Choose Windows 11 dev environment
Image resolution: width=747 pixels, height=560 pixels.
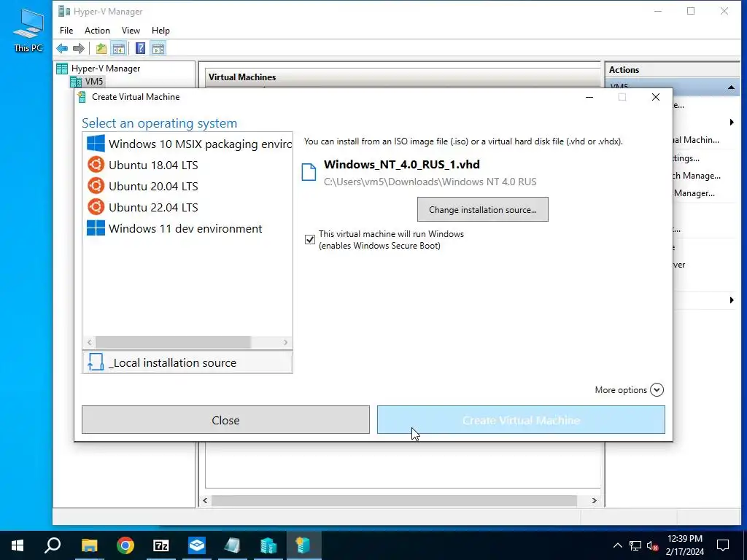click(x=187, y=228)
